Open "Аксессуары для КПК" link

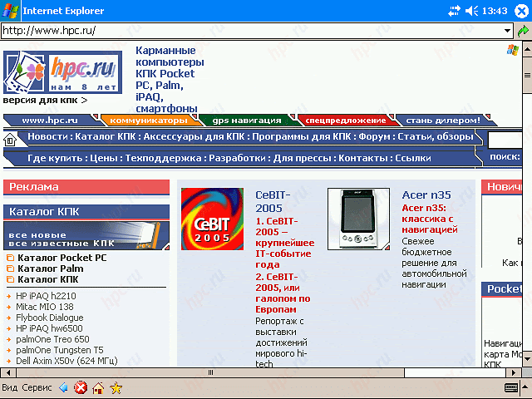pyautogui.click(x=194, y=136)
